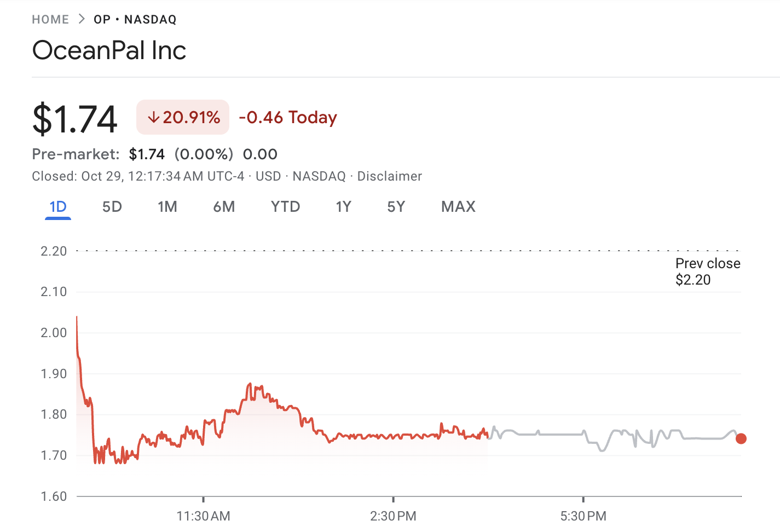Click the 2:30 PM axis label

(393, 516)
